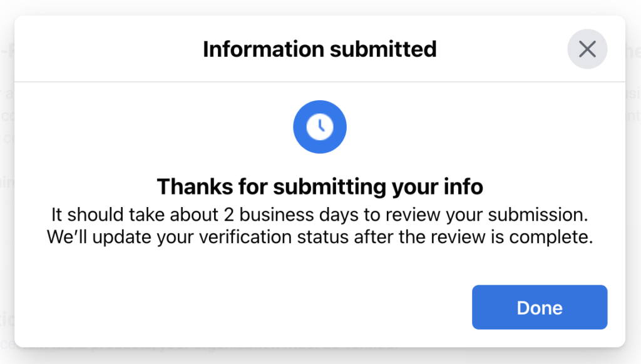
Task: Click the divider line under the dialog header
Action: click(x=320, y=82)
